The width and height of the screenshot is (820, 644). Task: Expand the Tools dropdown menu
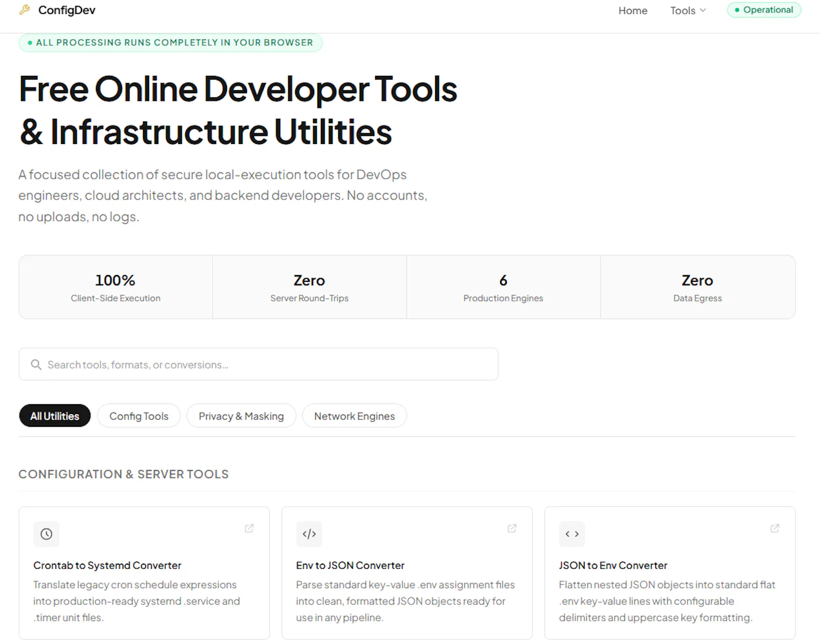[x=688, y=11]
